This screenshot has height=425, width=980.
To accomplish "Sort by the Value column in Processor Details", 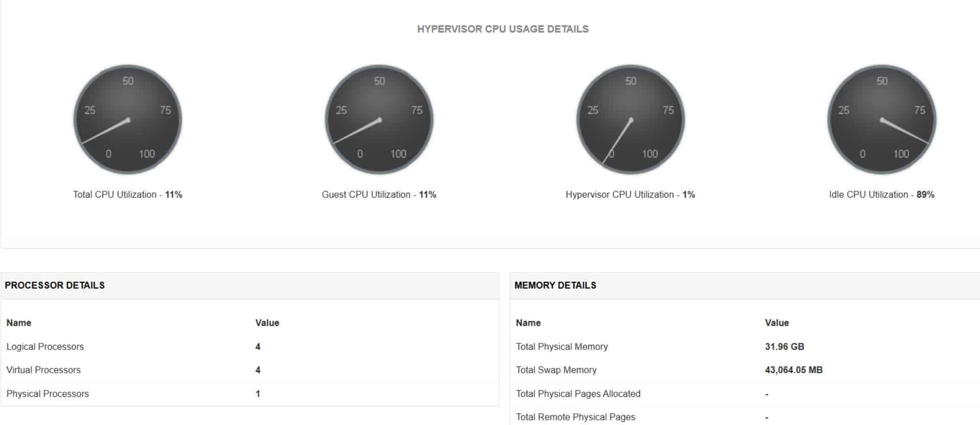I will pyautogui.click(x=267, y=323).
